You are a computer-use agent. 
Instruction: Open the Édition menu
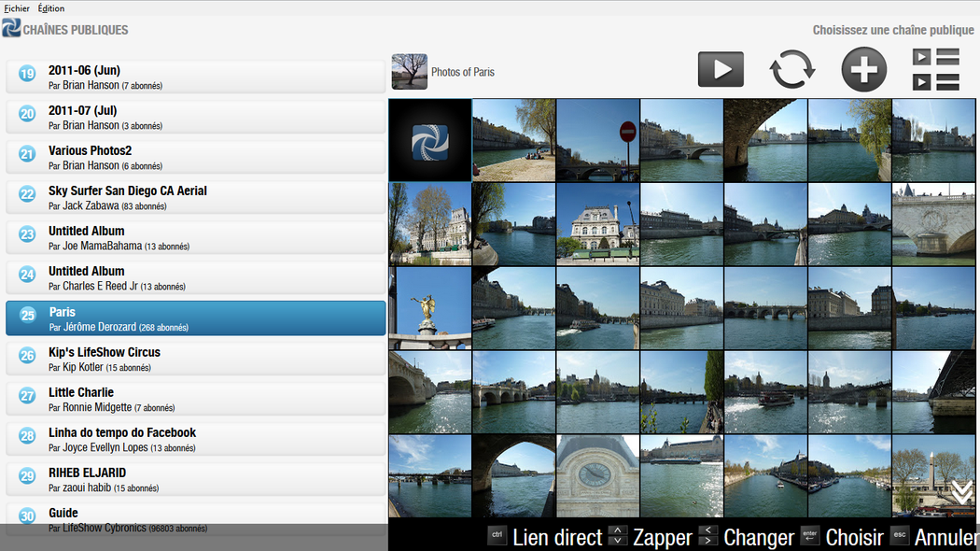(x=51, y=8)
